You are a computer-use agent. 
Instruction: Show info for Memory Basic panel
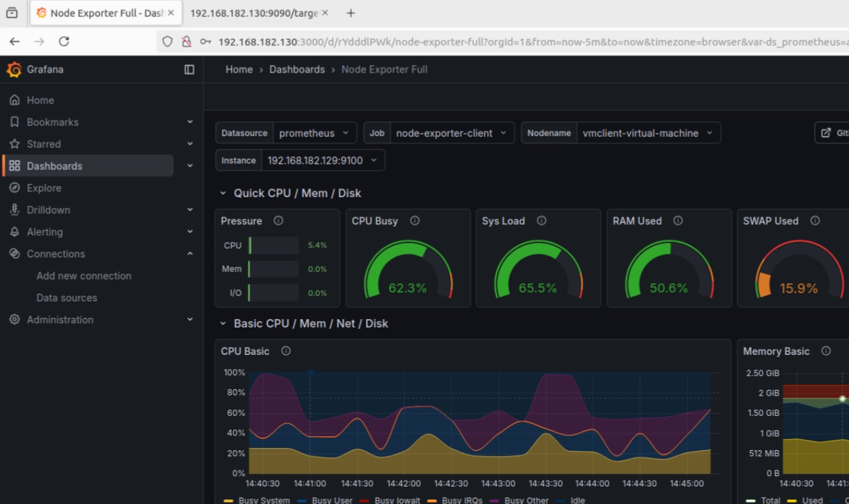(826, 351)
